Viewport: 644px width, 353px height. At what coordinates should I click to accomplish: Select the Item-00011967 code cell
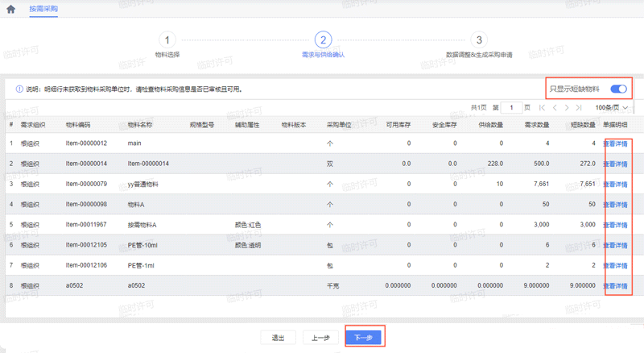86,225
